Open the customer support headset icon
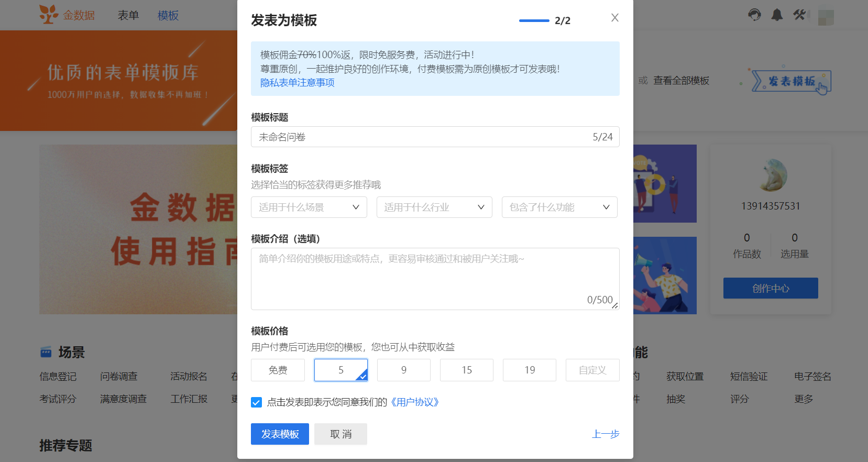The width and height of the screenshot is (868, 462). tap(754, 15)
